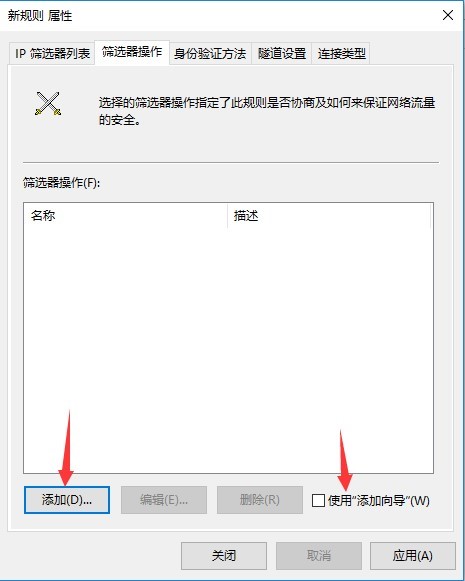Screen dimensions: 465x581
Task: Go to the 隧道设置 tab
Action: 282,54
